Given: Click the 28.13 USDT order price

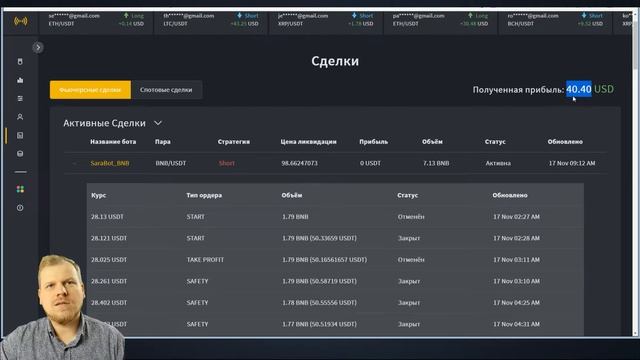Looking at the screenshot, I should coord(107,217).
